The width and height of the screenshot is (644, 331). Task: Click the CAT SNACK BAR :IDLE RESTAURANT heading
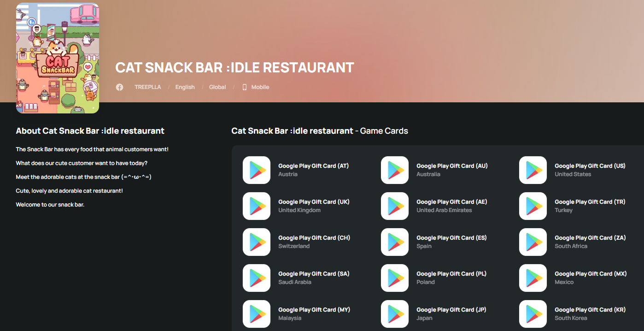pyautogui.click(x=234, y=67)
